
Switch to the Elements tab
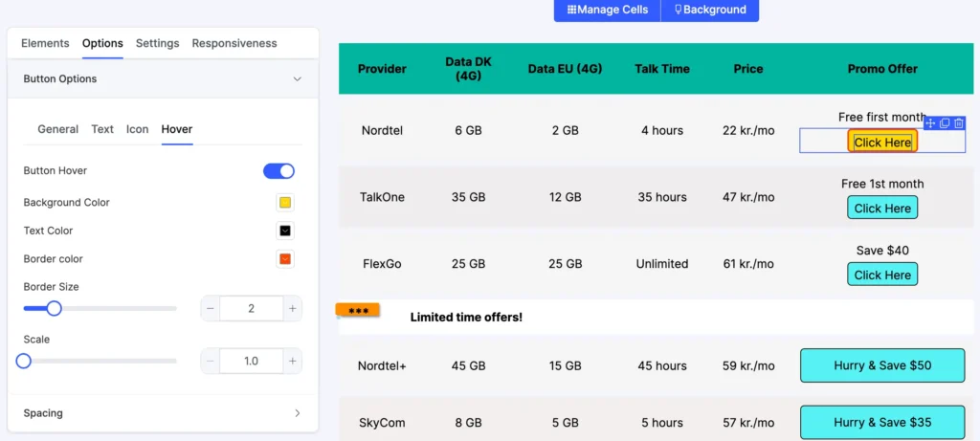coord(45,43)
